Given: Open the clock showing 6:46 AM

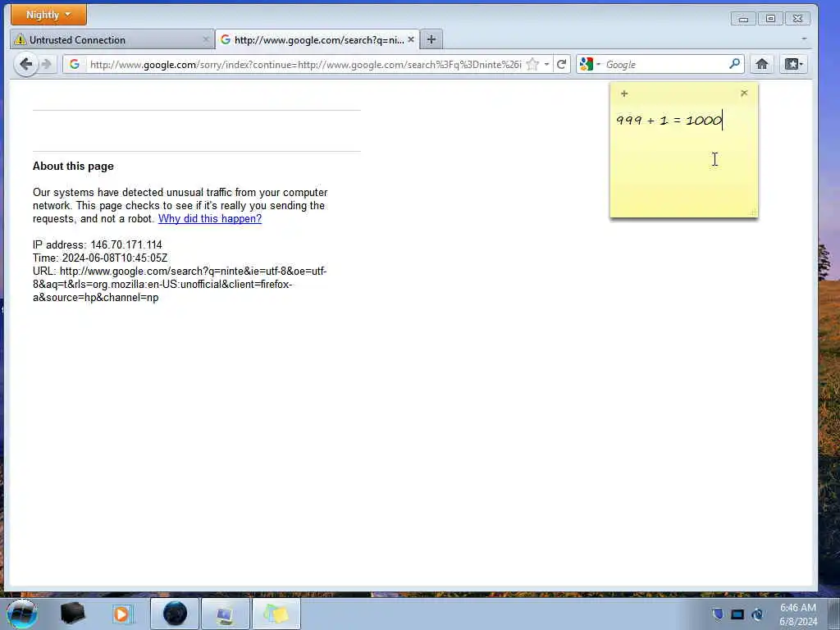Looking at the screenshot, I should pos(798,614).
